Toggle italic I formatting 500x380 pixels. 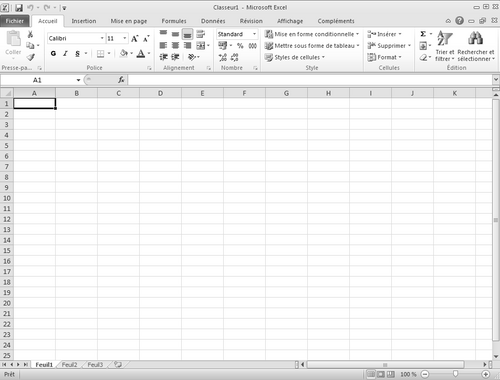[x=65, y=53]
